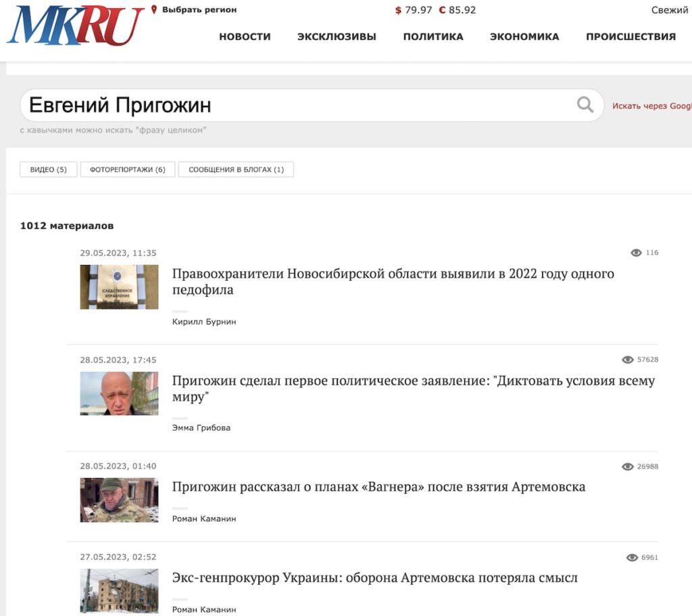Click the eye icon showing 57628 views
The width and height of the screenshot is (692, 616).
(x=627, y=360)
